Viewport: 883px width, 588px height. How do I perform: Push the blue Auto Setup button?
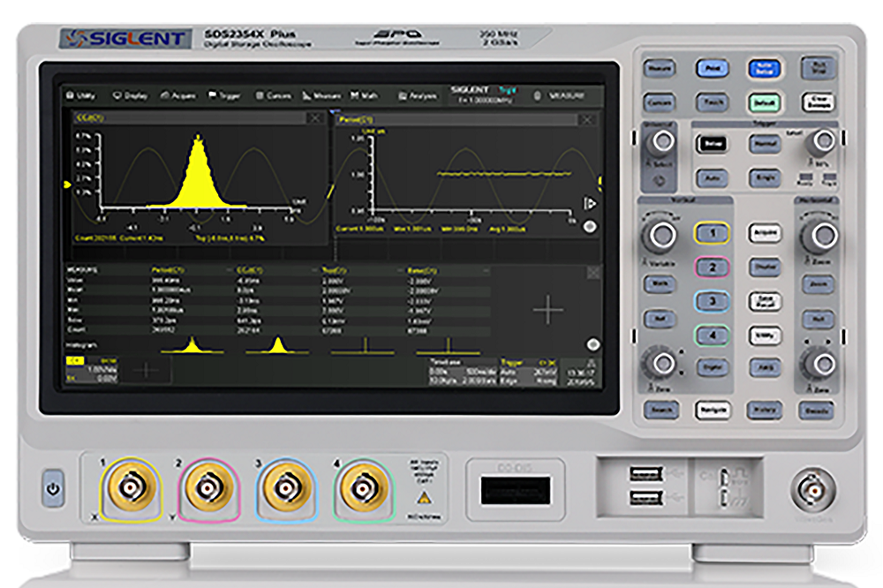click(x=764, y=69)
